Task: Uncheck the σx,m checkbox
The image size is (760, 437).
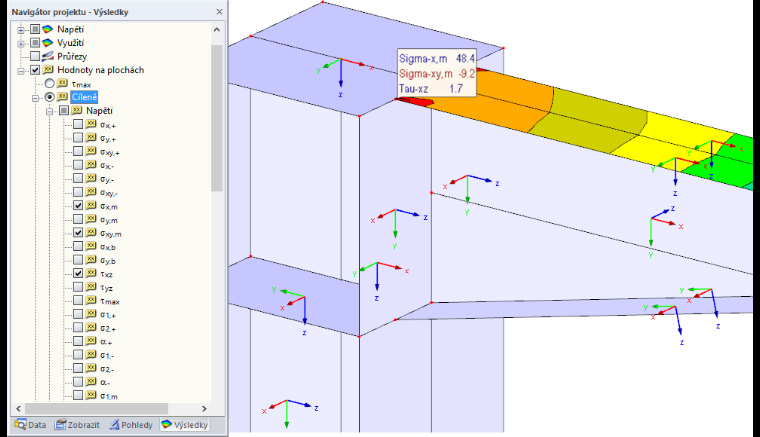Action: click(78, 206)
